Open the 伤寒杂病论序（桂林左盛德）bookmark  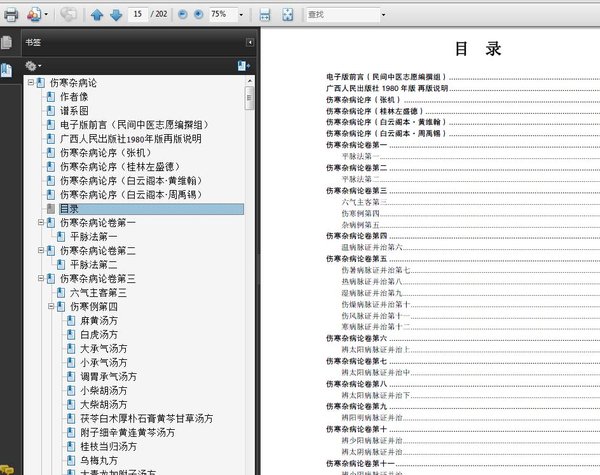pos(120,167)
